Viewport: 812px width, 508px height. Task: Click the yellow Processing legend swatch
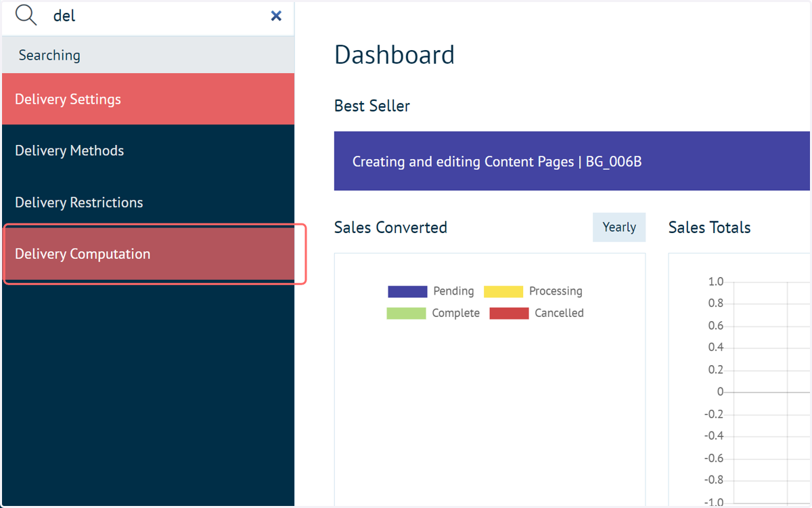[x=503, y=291]
